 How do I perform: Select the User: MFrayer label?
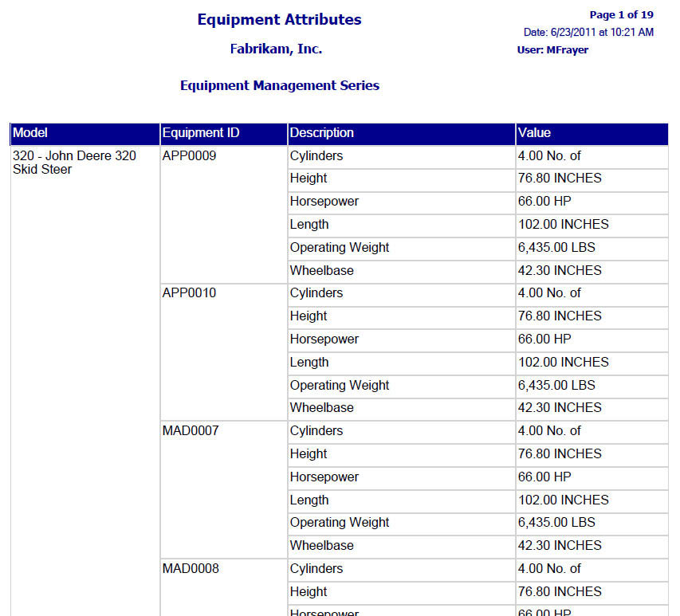pos(552,50)
